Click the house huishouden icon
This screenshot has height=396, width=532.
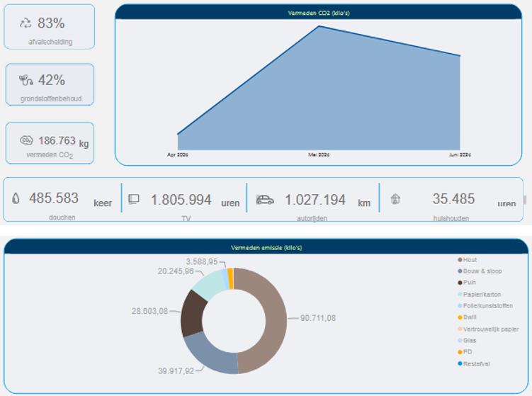395,200
